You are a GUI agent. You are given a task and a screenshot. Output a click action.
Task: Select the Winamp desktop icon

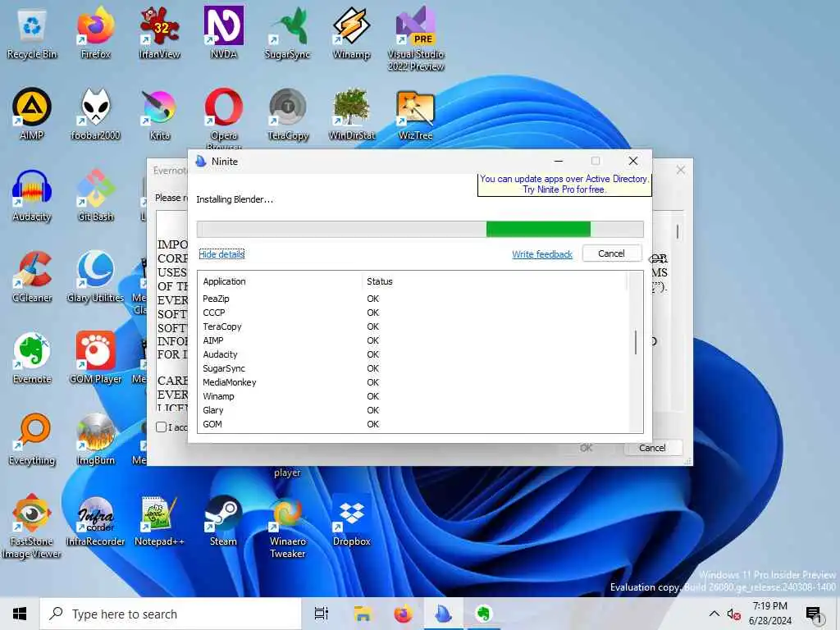point(351,33)
